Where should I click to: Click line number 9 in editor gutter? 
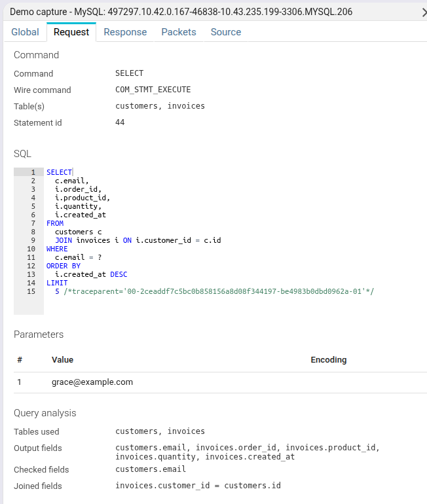33,240
